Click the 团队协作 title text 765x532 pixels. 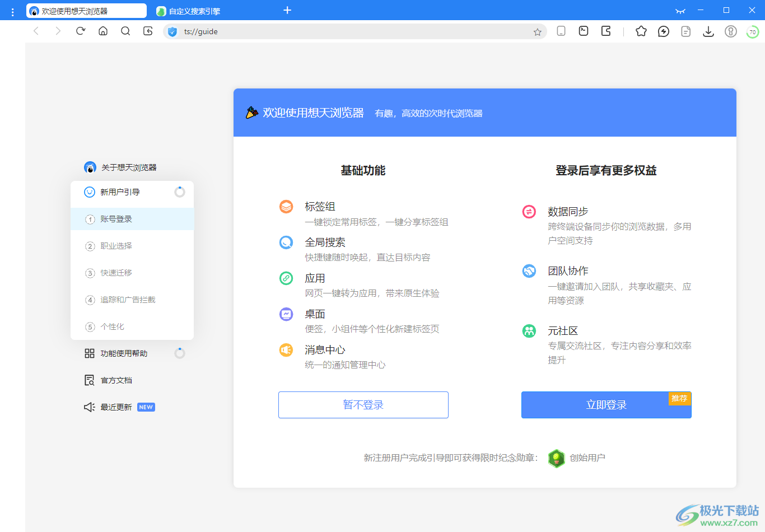coord(568,271)
